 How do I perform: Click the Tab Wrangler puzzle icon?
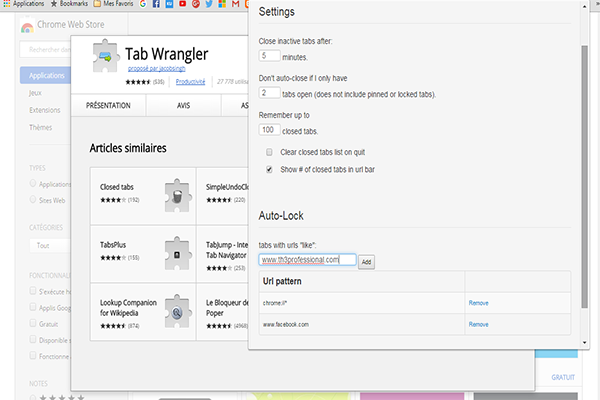[105, 56]
